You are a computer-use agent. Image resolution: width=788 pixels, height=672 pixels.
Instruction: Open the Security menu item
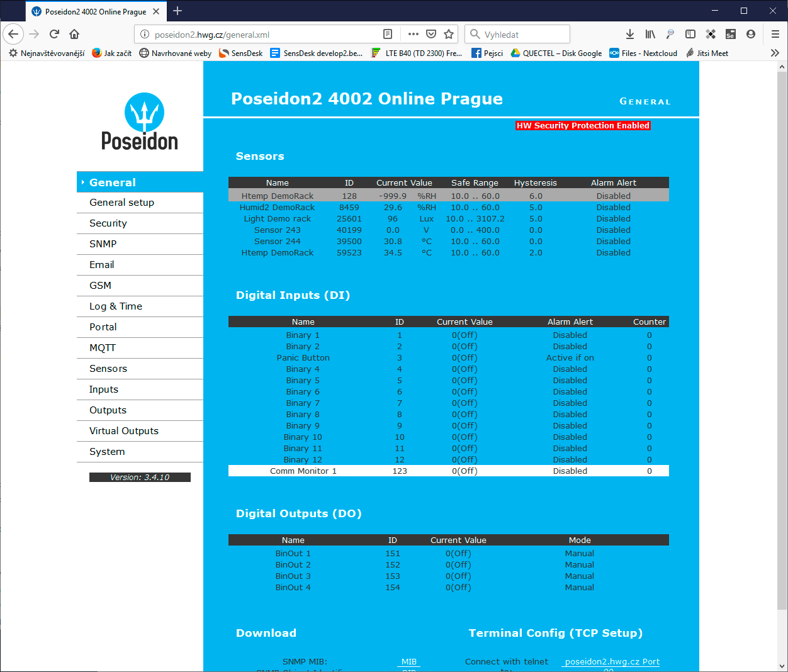(x=140, y=223)
